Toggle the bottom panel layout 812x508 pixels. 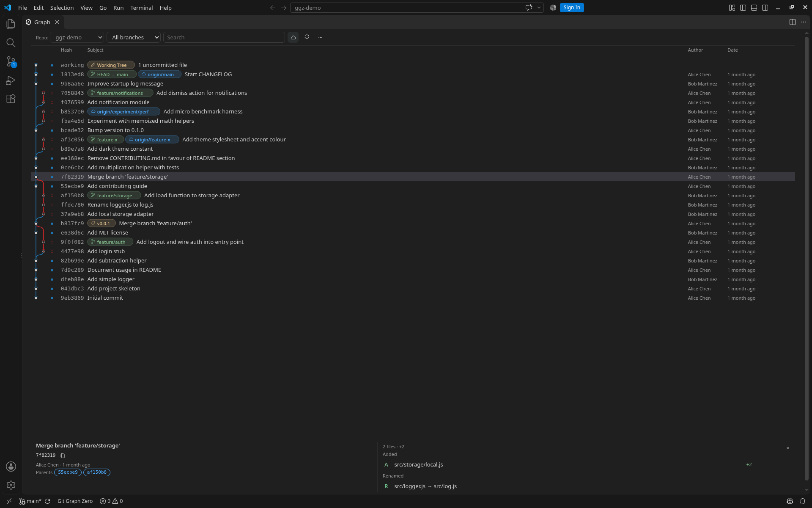point(754,8)
